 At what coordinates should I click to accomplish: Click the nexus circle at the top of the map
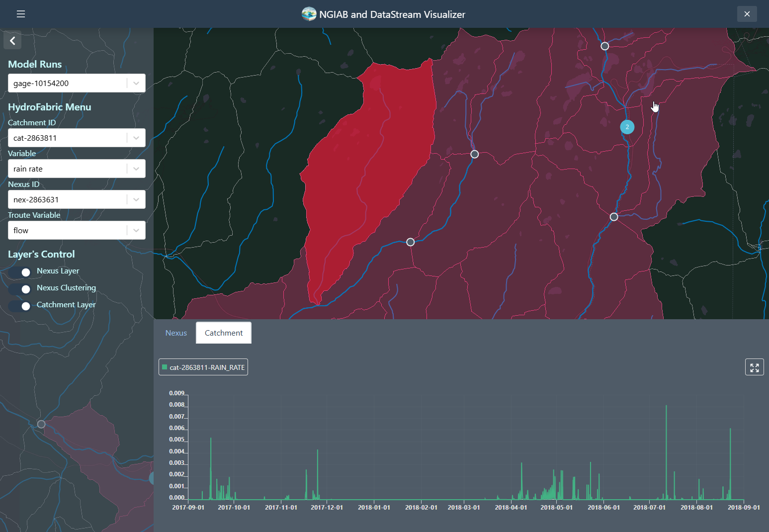click(x=604, y=46)
